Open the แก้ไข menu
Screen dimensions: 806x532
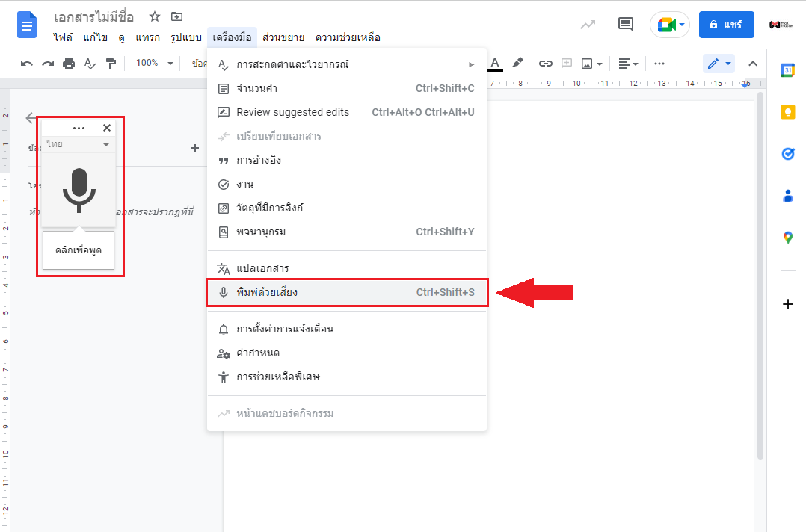tap(95, 37)
